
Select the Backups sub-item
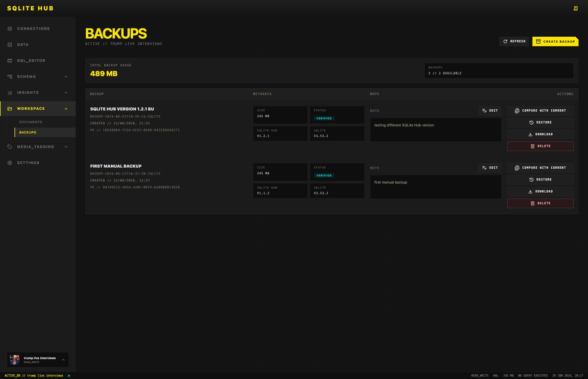pyautogui.click(x=45, y=132)
